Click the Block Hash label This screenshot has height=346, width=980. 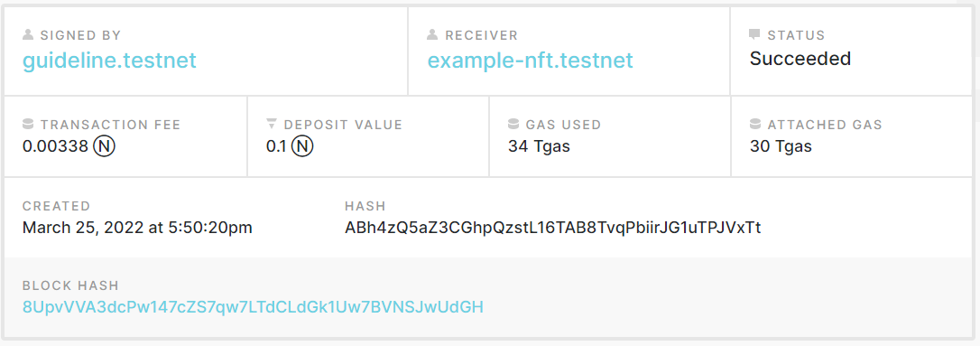[x=70, y=286]
